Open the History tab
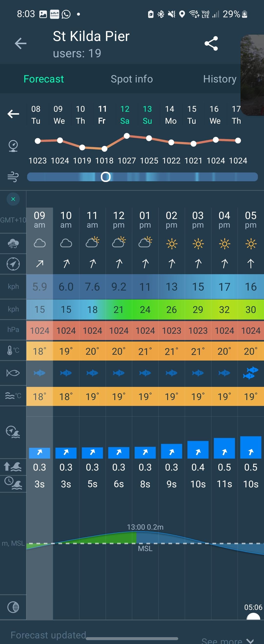This screenshot has height=644, width=264. pos(220,79)
